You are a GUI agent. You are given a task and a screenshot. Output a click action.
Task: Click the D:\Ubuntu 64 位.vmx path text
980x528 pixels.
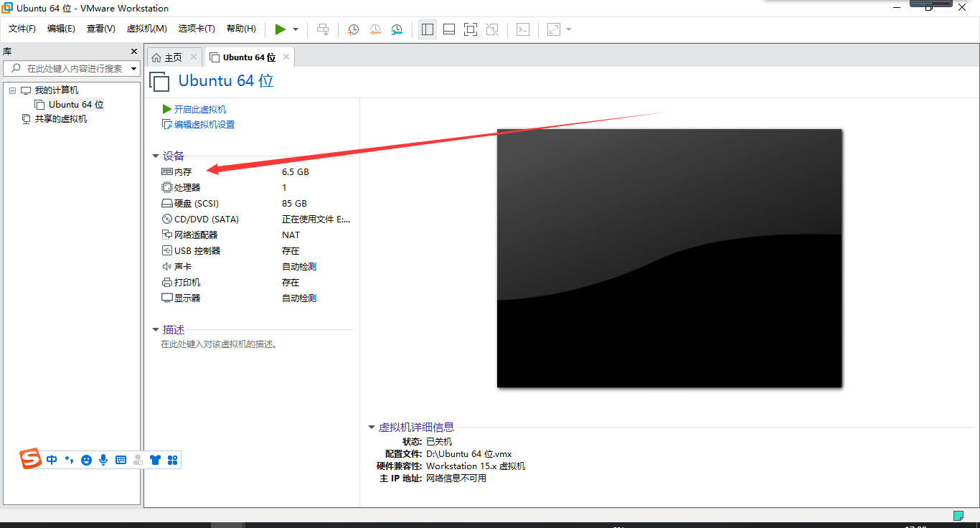tap(469, 454)
